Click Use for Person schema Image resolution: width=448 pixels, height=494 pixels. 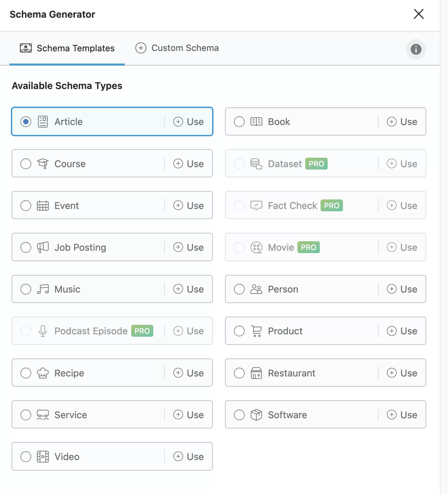(402, 289)
